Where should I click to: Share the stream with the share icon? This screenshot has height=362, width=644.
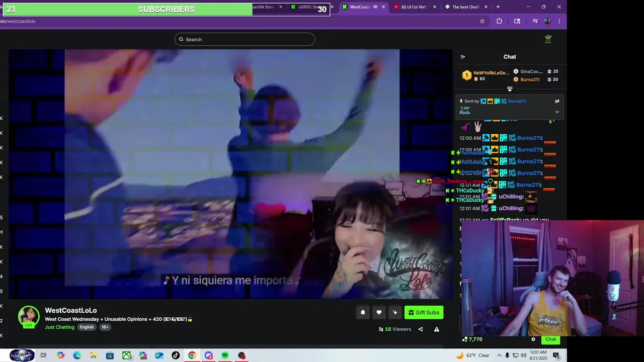pyautogui.click(x=421, y=329)
